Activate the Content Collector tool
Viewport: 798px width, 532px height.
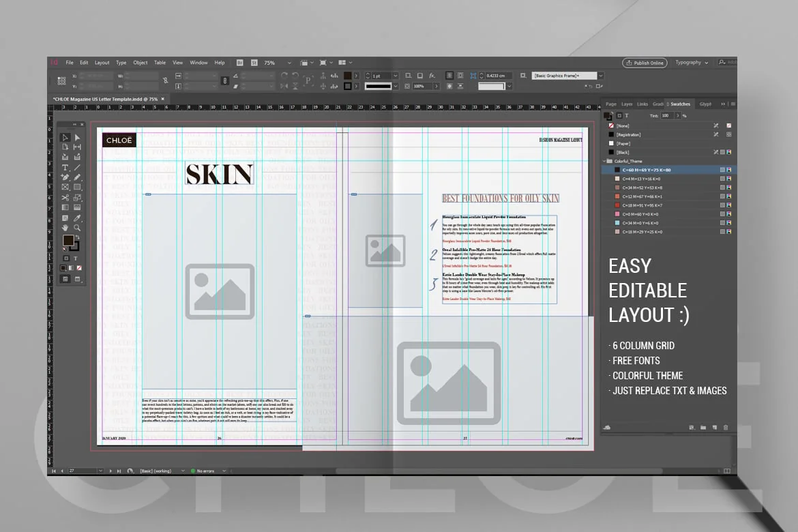point(65,158)
